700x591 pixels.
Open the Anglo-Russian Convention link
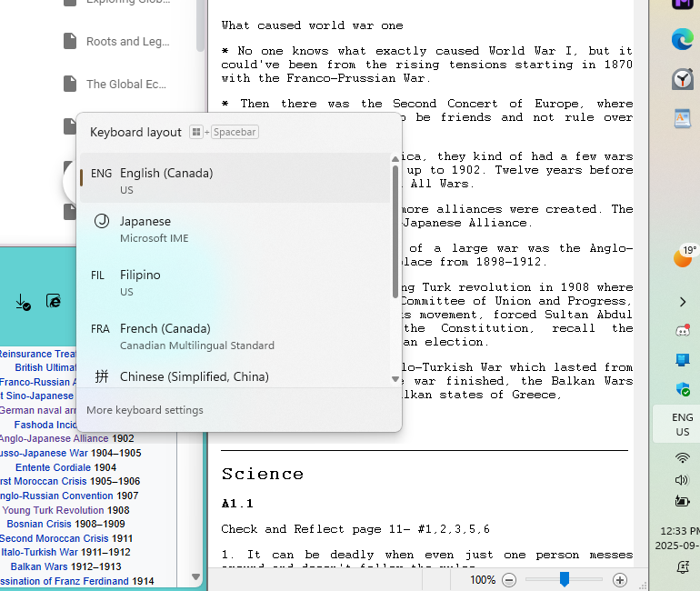[x=56, y=496]
